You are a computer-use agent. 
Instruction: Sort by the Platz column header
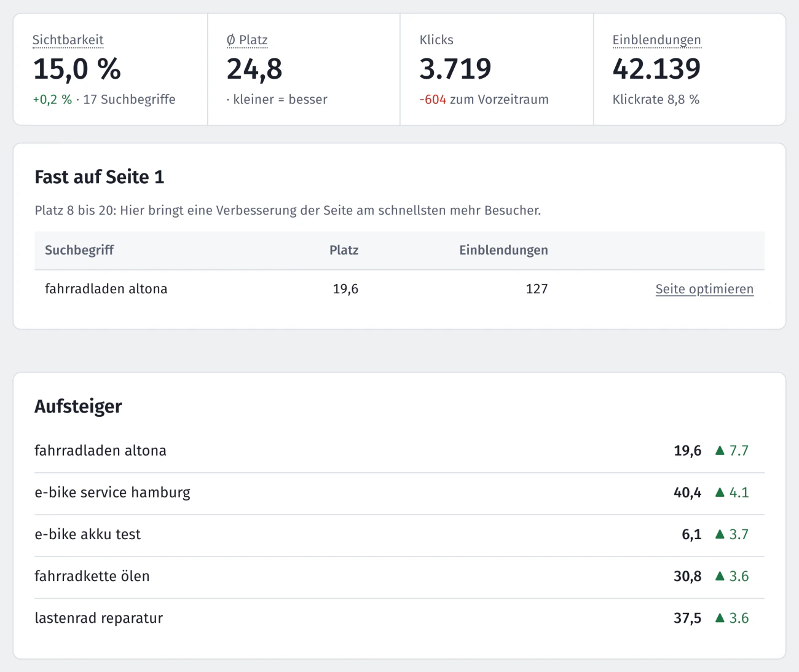(x=344, y=250)
